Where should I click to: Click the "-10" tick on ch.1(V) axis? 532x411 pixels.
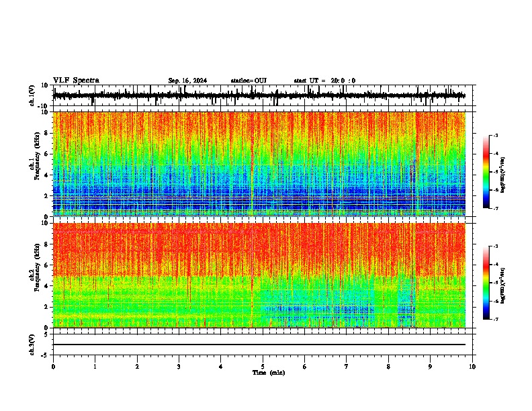coord(44,106)
